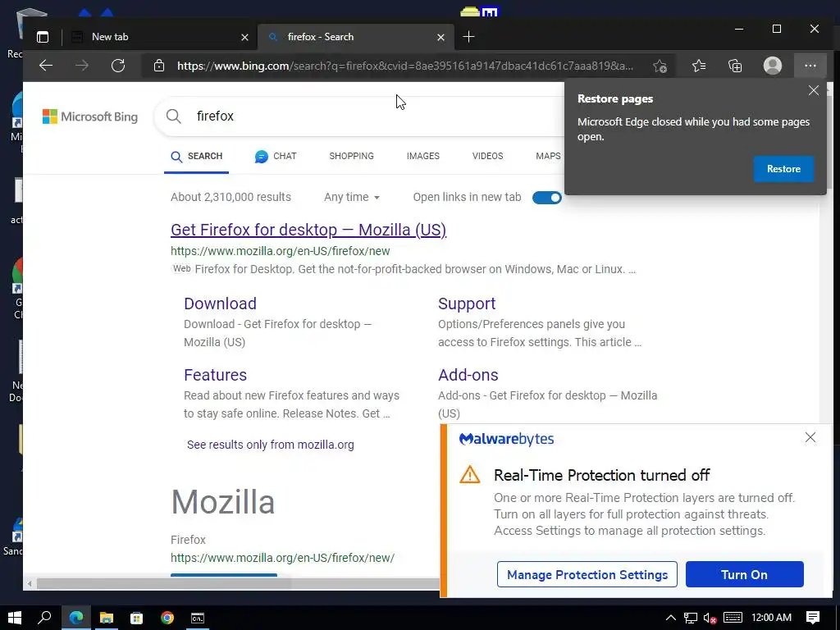Go back to previous page
This screenshot has height=630, width=840.
pos(46,66)
